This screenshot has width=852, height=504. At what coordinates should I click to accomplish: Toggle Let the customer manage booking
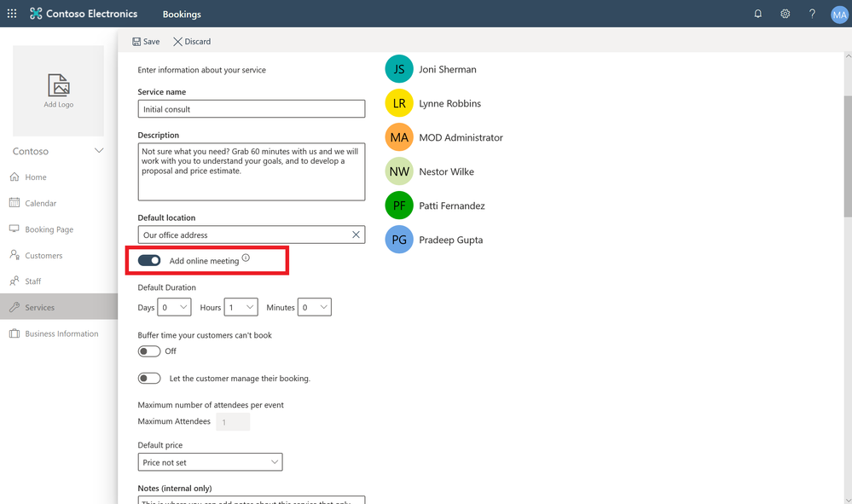(x=149, y=379)
